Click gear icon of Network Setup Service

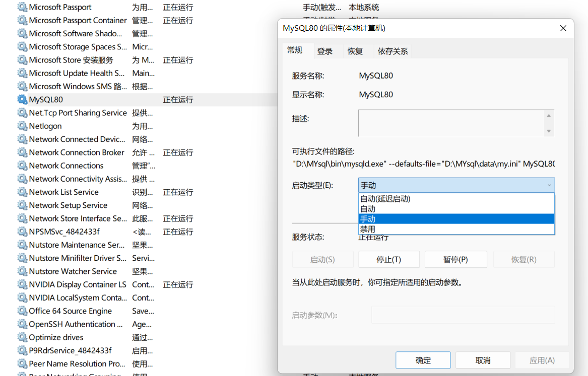point(23,205)
